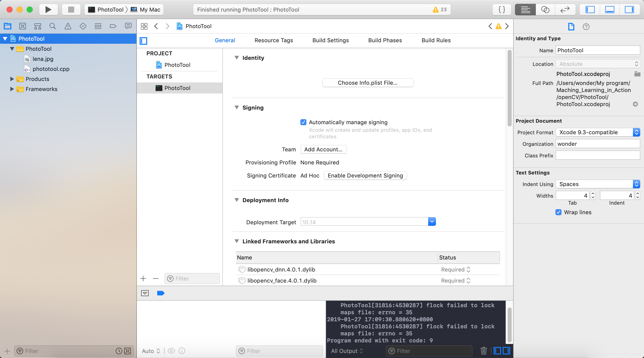Click Choose Info.plist File button
This screenshot has height=358, width=644.
coord(368,83)
